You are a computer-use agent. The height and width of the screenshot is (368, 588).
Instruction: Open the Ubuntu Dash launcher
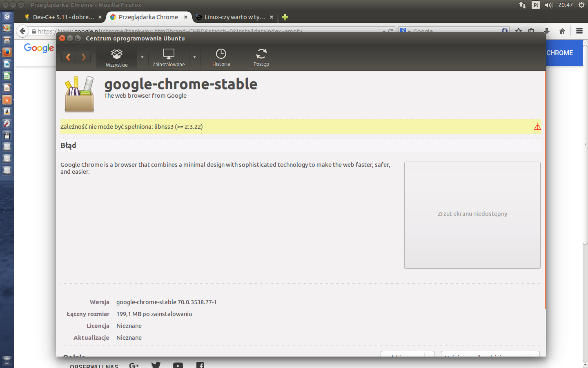(x=7, y=17)
